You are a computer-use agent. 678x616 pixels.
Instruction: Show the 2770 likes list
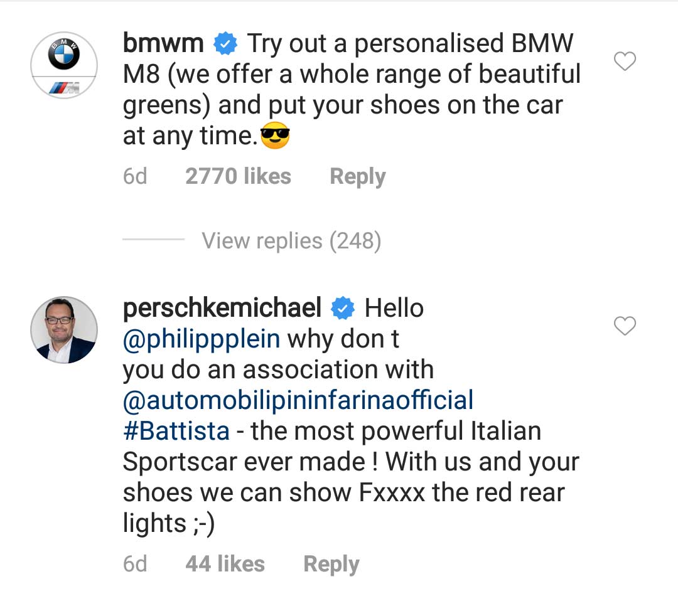(238, 176)
